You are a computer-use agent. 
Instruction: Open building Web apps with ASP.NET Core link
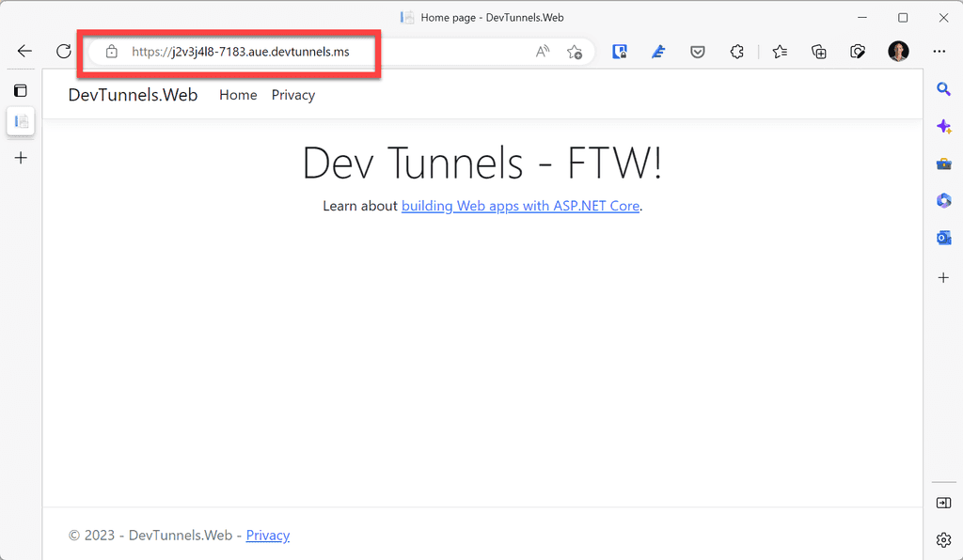(520, 206)
